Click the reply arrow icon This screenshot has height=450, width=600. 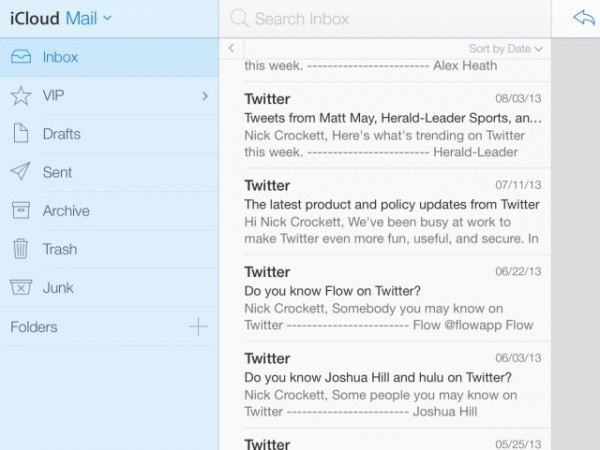583,18
